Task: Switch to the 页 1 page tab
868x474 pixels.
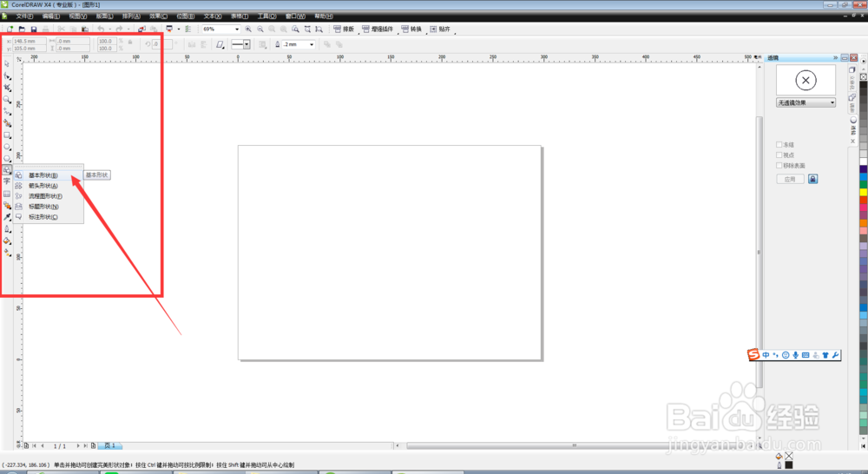Action: [109, 445]
